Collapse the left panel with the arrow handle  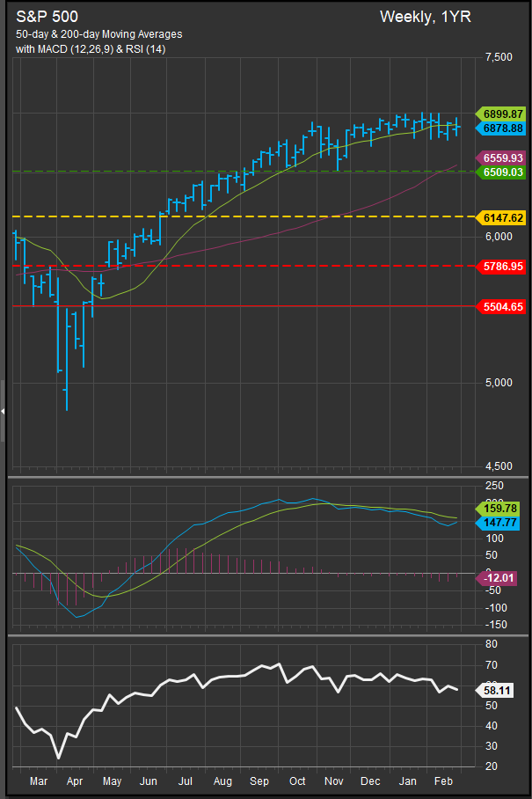tap(3, 411)
